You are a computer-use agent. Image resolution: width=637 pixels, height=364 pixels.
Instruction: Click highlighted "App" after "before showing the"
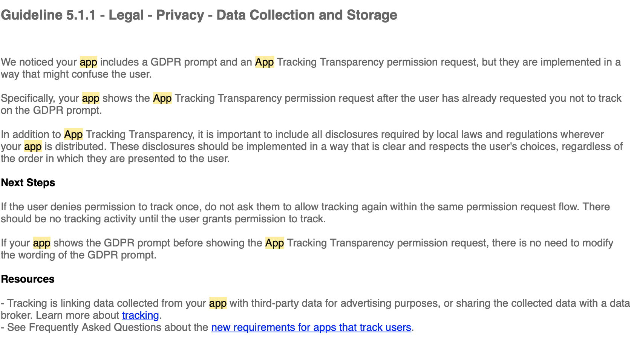(274, 243)
